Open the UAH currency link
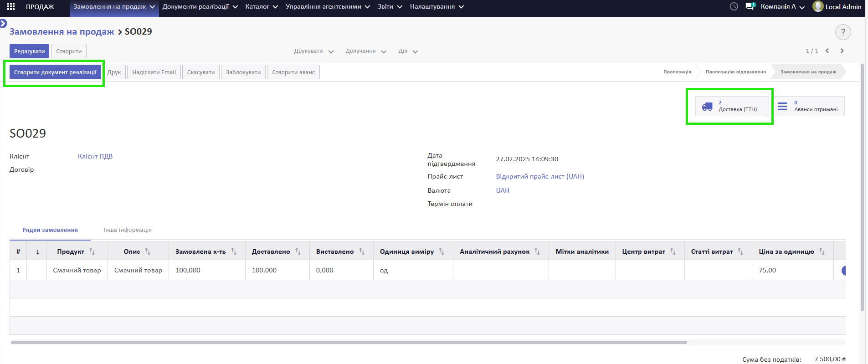Viewport: 868px width, 364px height. click(x=503, y=190)
